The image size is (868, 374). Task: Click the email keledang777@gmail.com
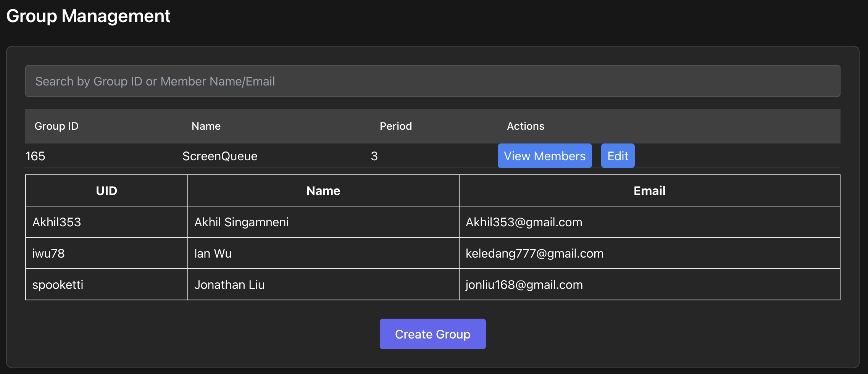534,253
